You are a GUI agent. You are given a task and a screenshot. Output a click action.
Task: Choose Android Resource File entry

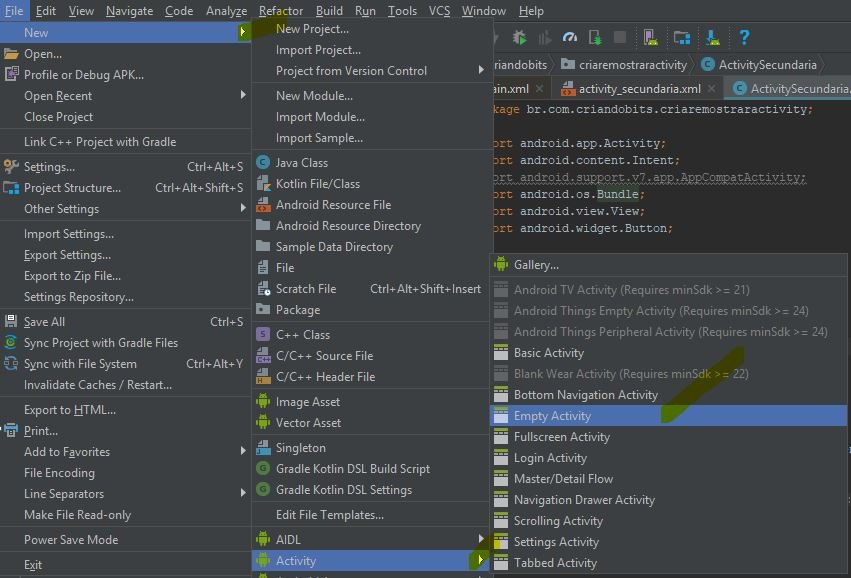372,205
